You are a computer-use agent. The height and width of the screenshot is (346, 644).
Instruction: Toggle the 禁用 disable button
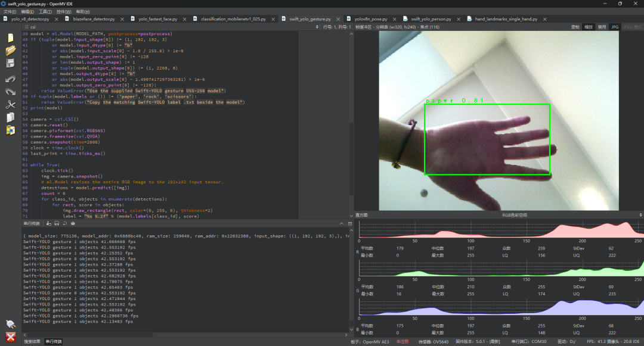point(602,27)
